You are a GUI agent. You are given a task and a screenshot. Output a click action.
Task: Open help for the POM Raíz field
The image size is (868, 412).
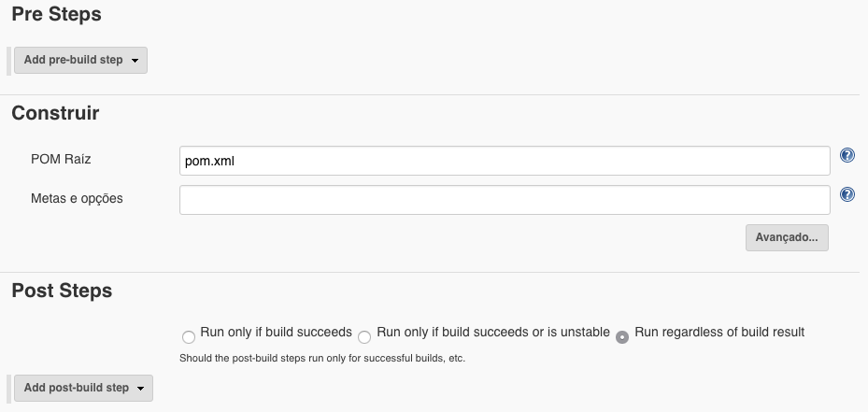pos(847,155)
